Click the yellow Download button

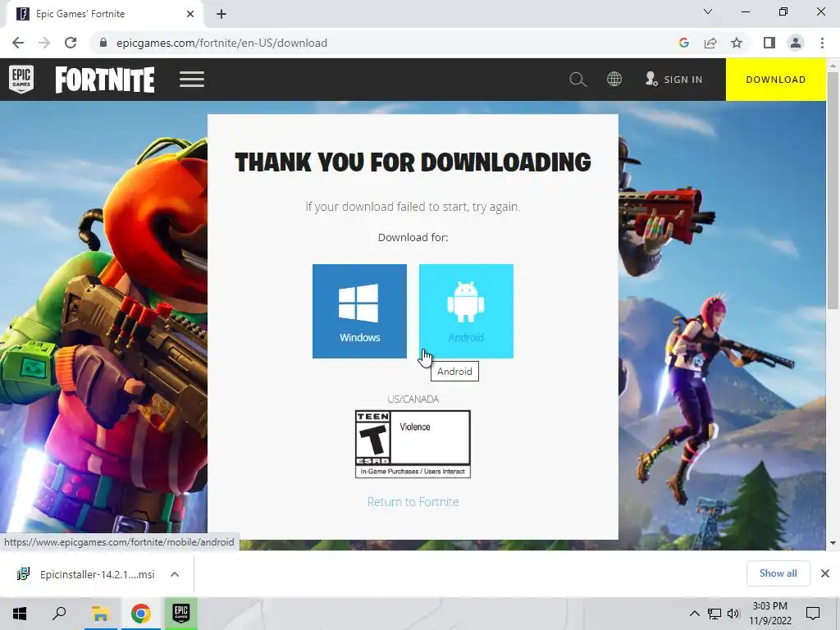coord(776,80)
